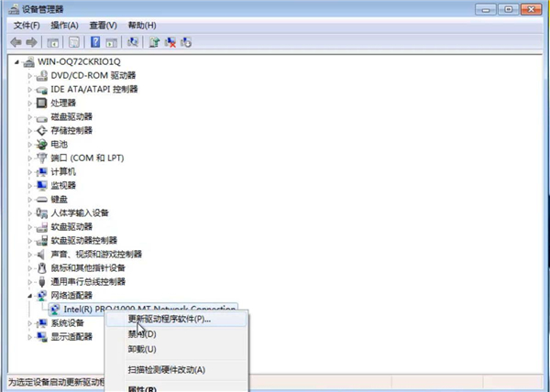The image size is (550, 392).
Task: Collapse the 网络适配器 node
Action: 30,296
